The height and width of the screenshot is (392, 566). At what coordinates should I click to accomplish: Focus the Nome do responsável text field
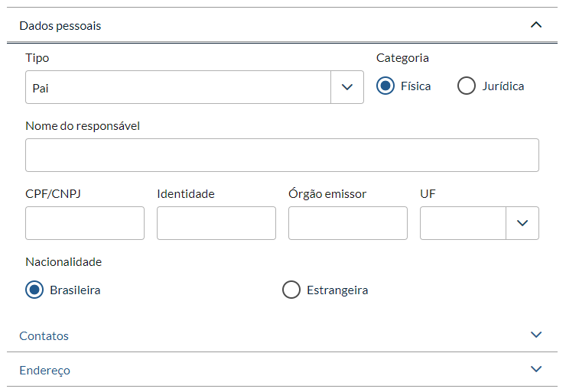(281, 155)
